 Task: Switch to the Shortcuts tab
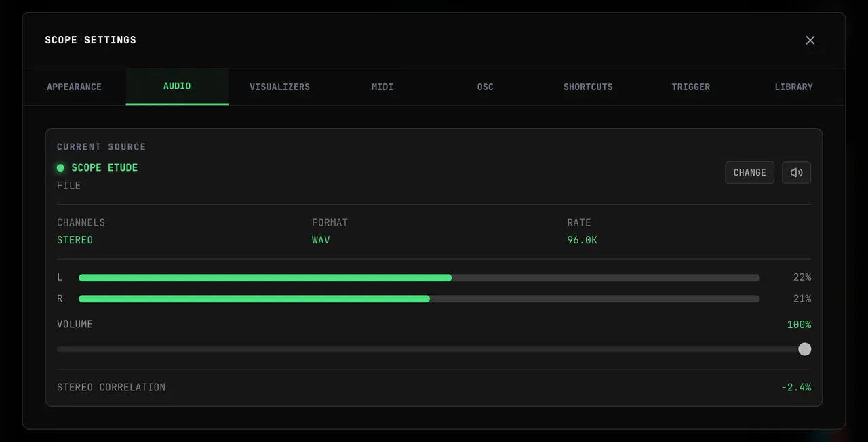[x=588, y=87]
